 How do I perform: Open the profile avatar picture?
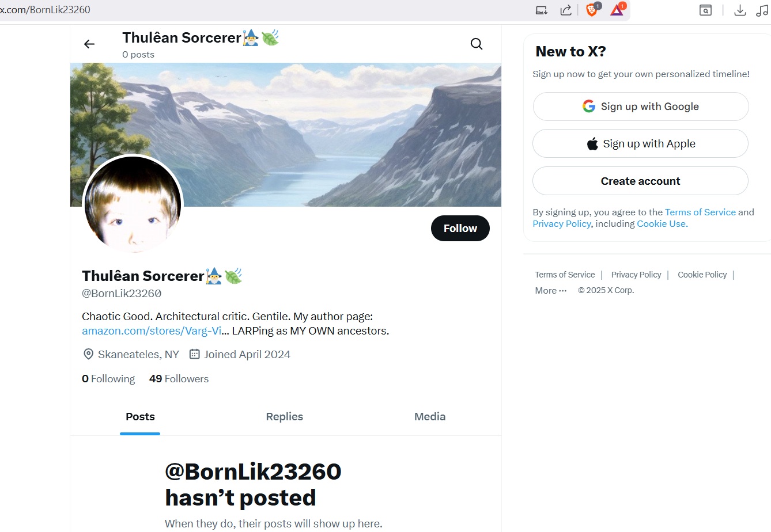(133, 204)
